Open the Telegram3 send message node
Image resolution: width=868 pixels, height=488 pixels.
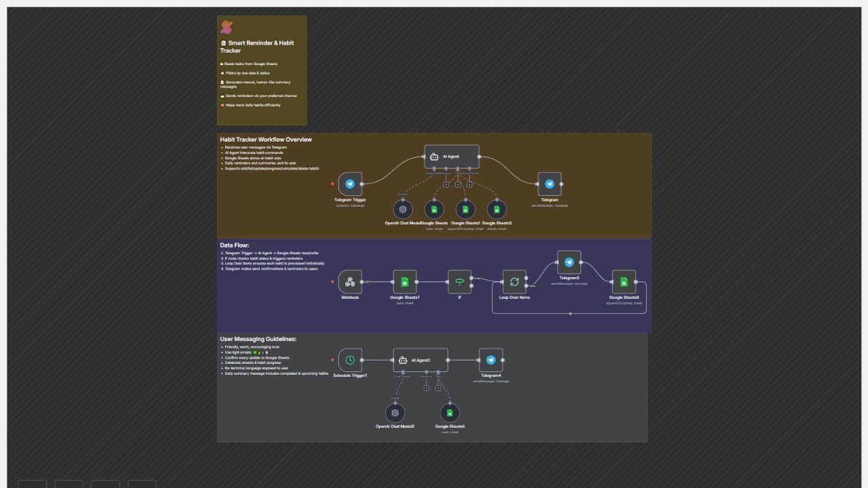[569, 262]
